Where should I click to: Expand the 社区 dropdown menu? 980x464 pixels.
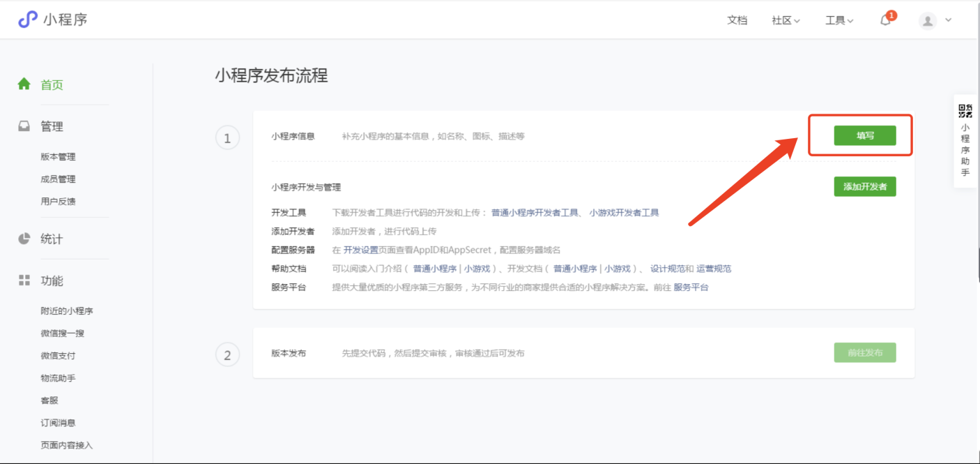(x=786, y=20)
